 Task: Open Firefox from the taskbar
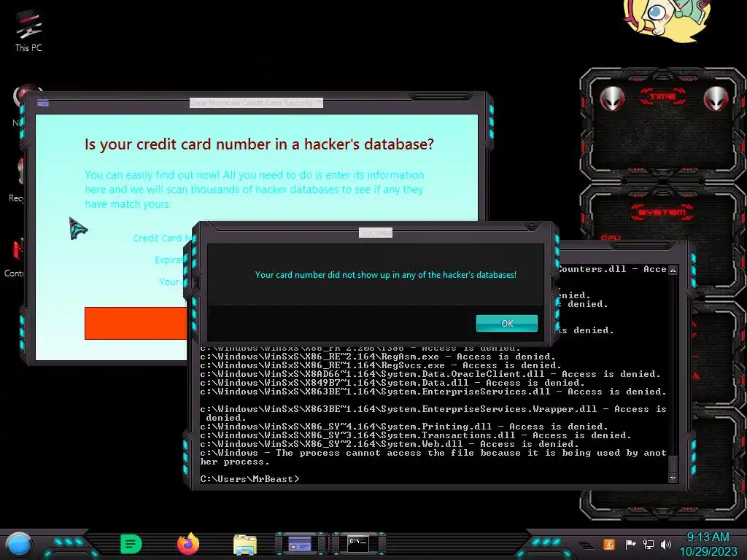[188, 544]
